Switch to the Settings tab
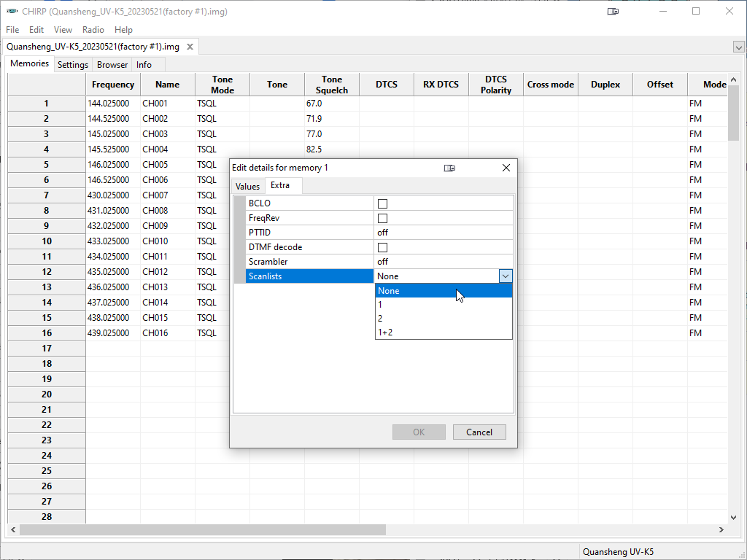 pos(73,65)
